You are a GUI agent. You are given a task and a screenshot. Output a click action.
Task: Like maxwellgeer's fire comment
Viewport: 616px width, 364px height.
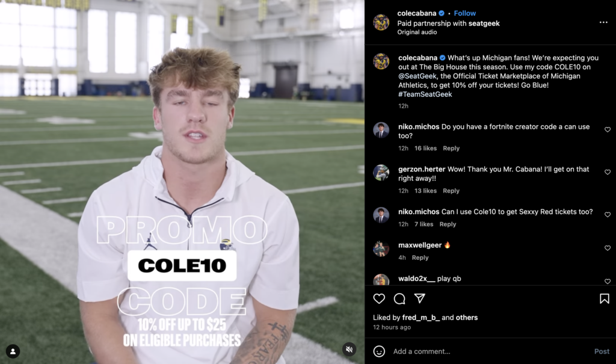pos(608,248)
